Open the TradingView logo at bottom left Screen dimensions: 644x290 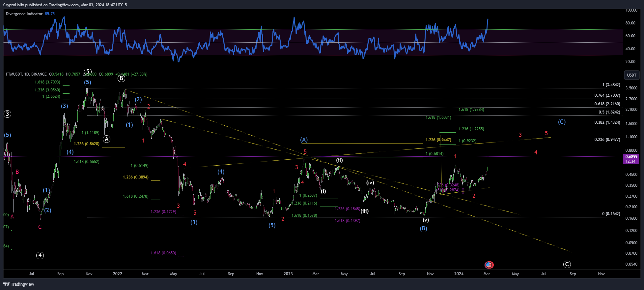coord(19,284)
